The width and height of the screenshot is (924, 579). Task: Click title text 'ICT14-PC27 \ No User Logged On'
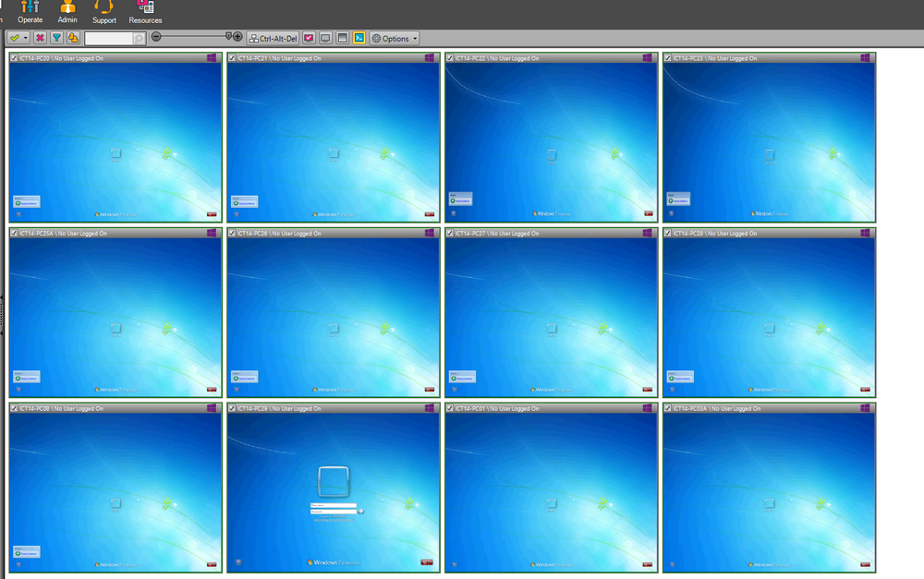point(497,234)
